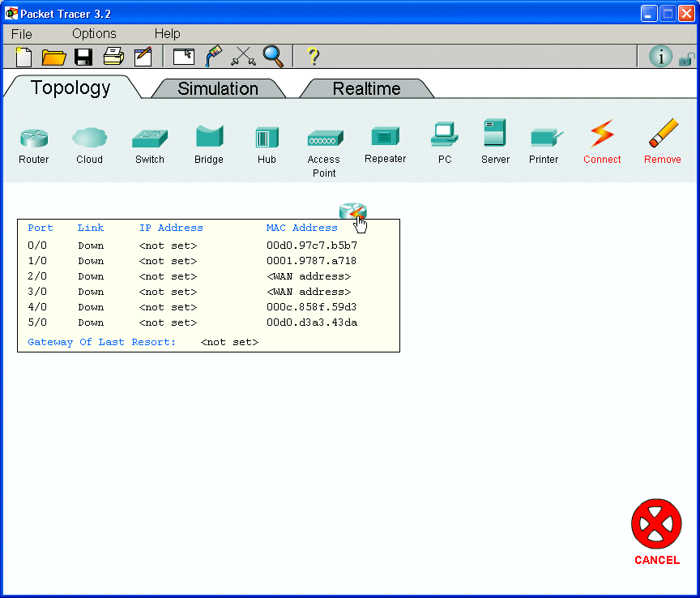Screen dimensions: 700x598
Task: Click port 3/0 in the table
Action: click(37, 292)
